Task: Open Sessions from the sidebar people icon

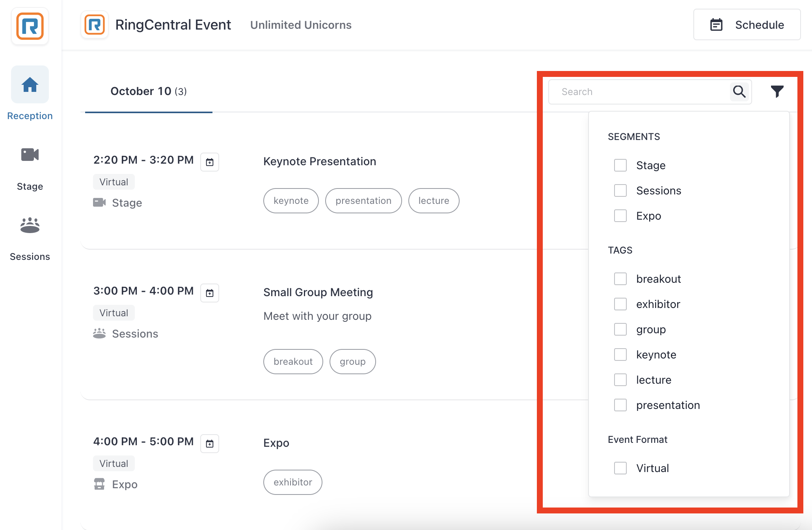Action: click(30, 225)
